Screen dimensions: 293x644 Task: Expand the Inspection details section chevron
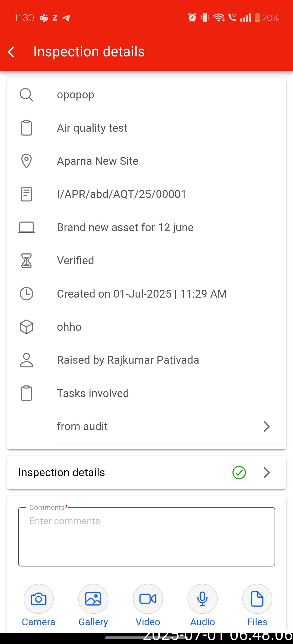coord(267,472)
